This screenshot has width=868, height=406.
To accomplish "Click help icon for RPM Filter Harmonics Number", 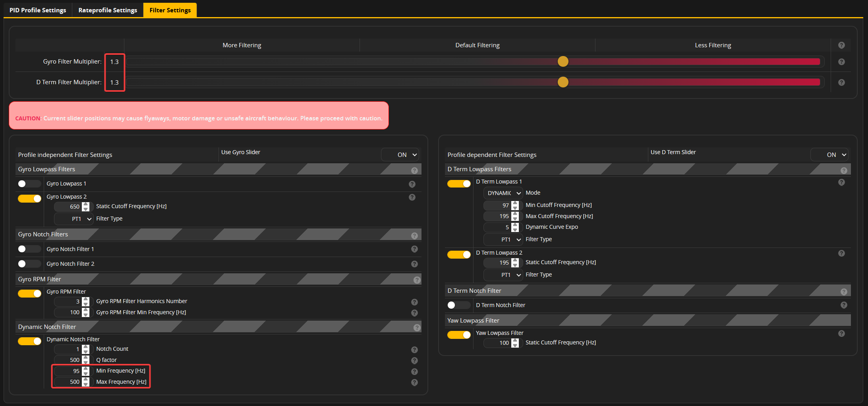I will pos(414,302).
